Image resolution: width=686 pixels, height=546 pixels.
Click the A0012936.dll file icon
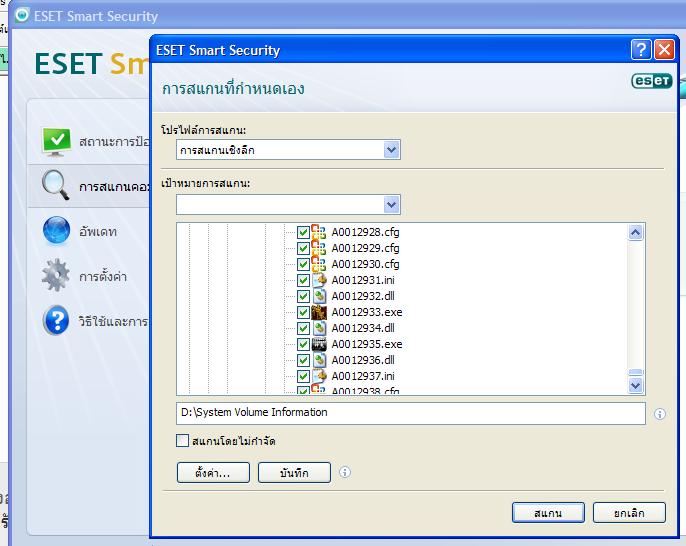point(319,360)
